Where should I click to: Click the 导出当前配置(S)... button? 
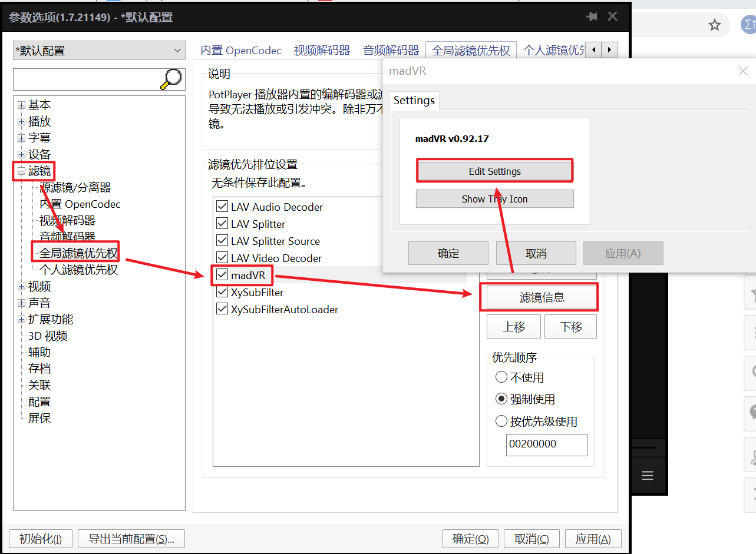(x=131, y=539)
